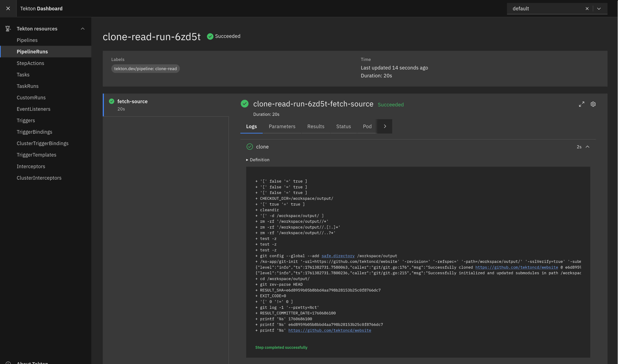Click the fetch-source task success icon

pos(112,101)
